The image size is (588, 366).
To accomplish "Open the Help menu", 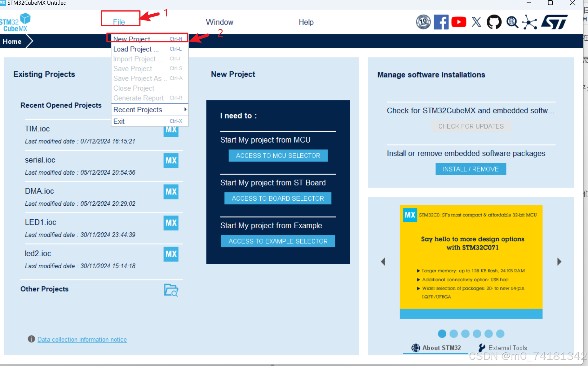I will pyautogui.click(x=306, y=22).
